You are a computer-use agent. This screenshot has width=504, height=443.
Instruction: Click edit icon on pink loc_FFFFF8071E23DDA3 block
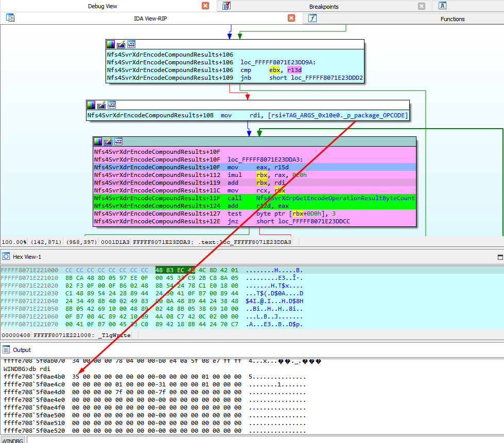[108, 141]
